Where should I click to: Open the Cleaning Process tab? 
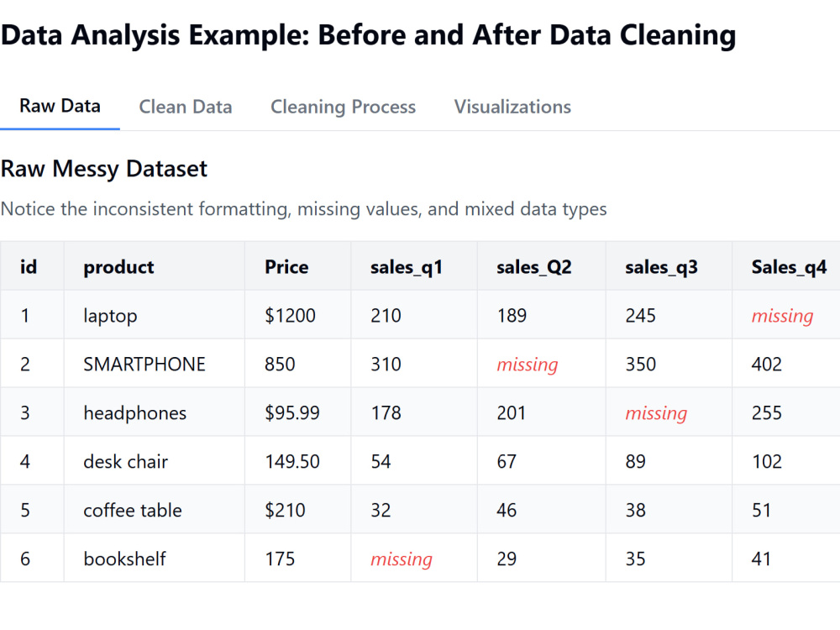(343, 107)
